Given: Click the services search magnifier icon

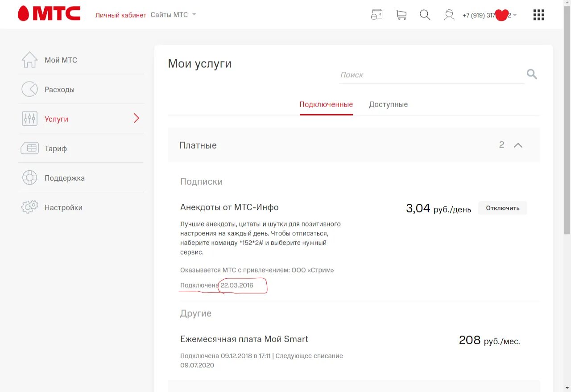Looking at the screenshot, I should [532, 74].
